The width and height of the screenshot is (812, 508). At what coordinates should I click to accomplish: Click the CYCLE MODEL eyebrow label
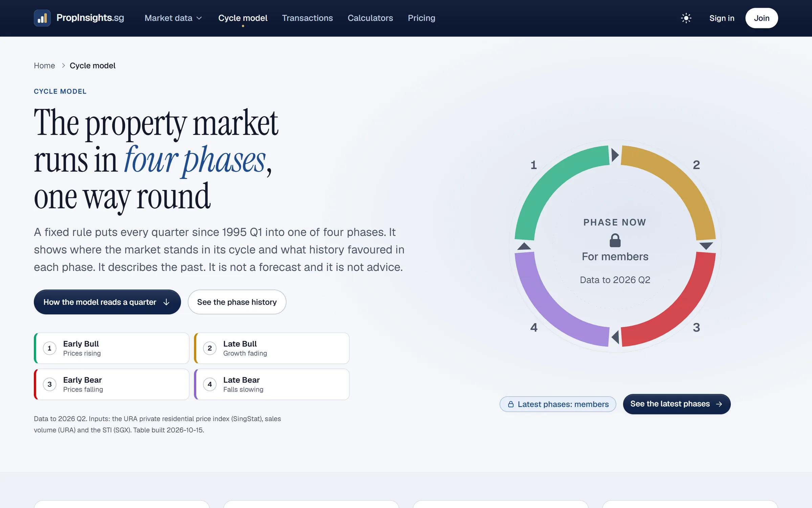(60, 91)
